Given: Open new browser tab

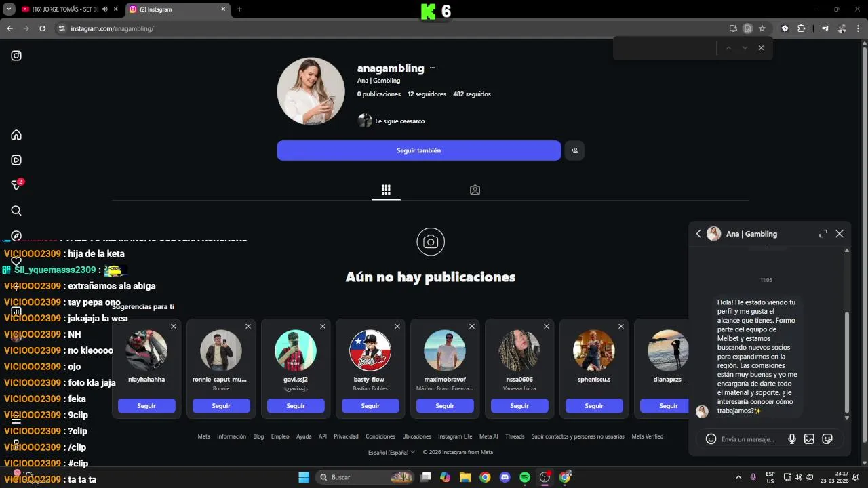Looking at the screenshot, I should (239, 9).
